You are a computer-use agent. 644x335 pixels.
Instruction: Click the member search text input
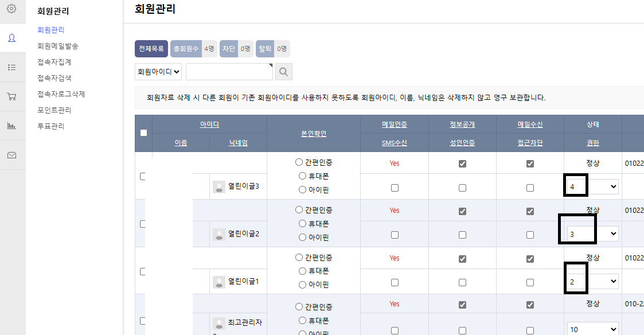click(x=229, y=72)
